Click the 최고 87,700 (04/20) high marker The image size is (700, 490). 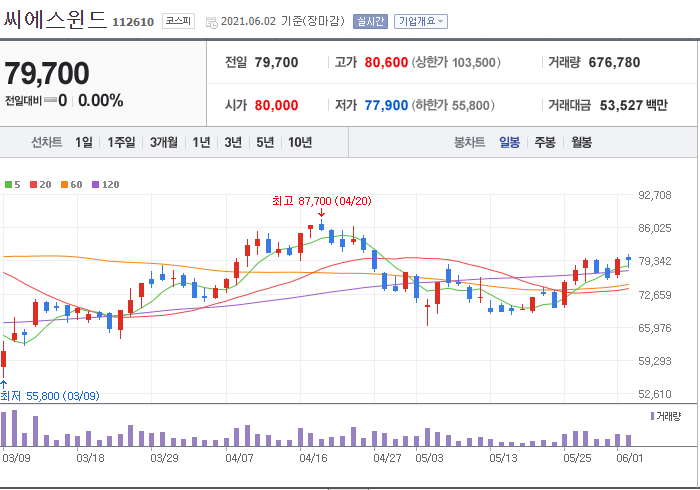pyautogui.click(x=322, y=201)
